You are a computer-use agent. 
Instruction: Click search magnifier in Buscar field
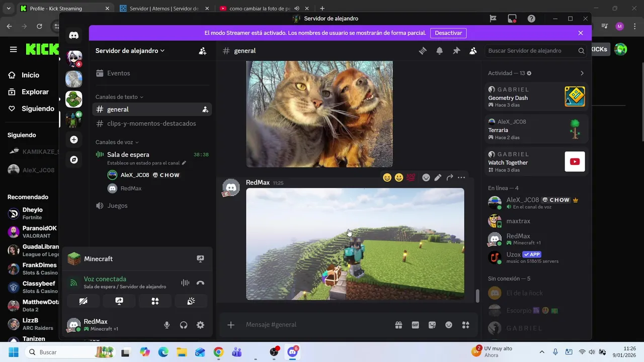(x=581, y=51)
